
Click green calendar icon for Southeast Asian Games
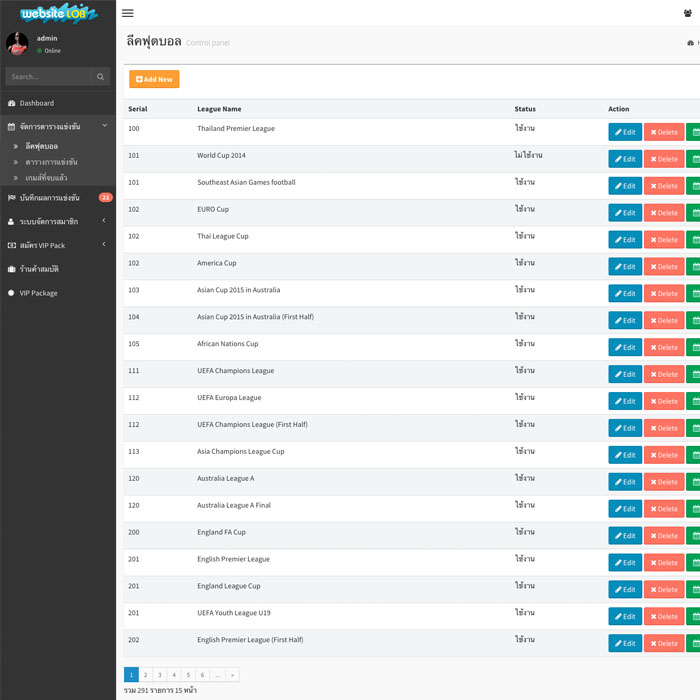pos(694,186)
